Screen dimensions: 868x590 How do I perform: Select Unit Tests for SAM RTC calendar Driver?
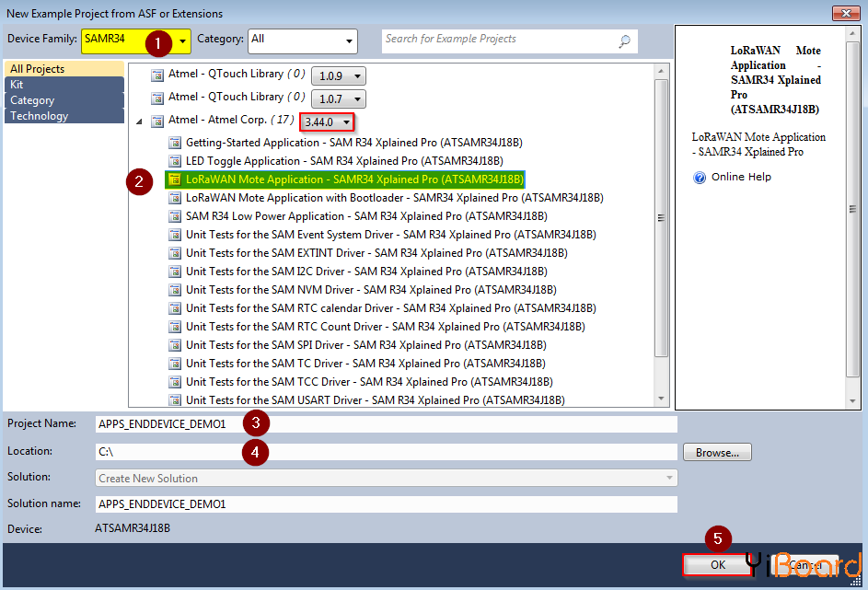tap(391, 308)
